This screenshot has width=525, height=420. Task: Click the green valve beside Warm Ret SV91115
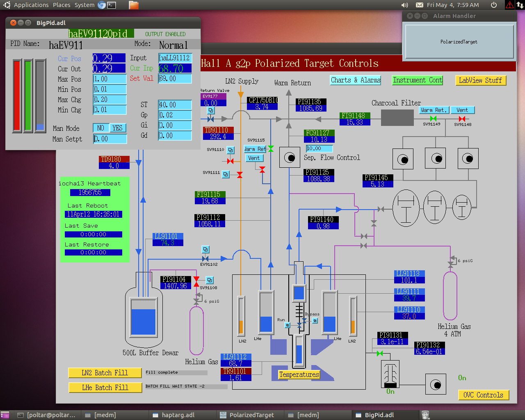271,148
